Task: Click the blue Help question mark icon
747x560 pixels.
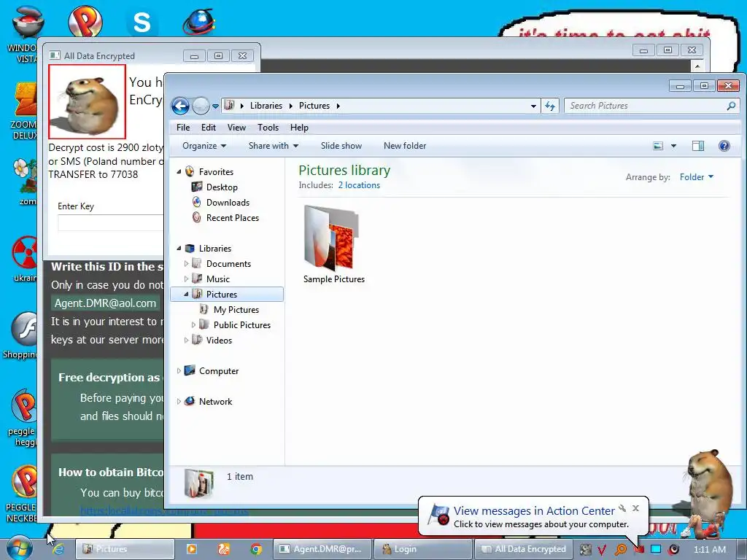Action: [724, 146]
